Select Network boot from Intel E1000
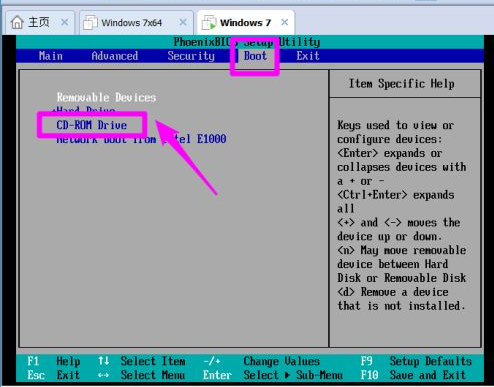This screenshot has height=387, width=494. 141,139
